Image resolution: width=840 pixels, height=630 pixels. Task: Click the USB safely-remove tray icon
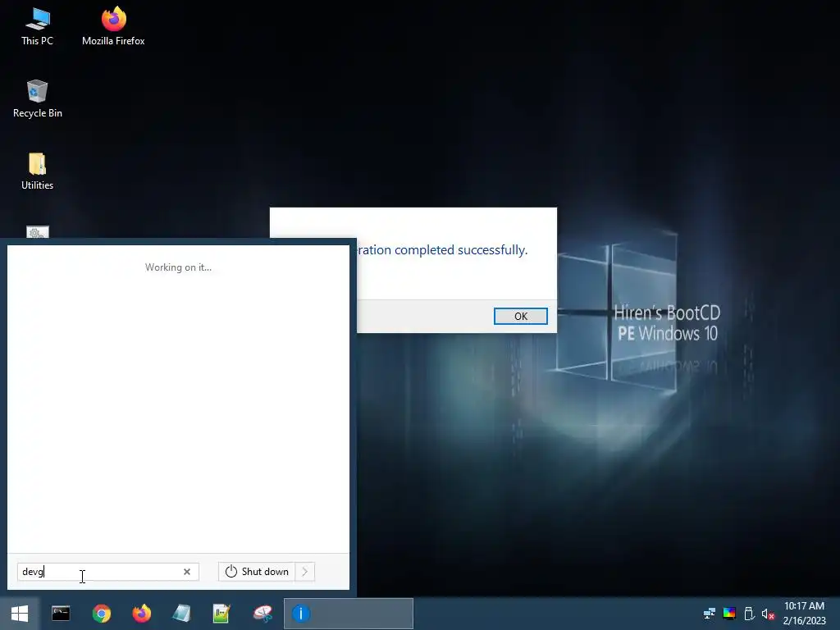click(749, 614)
